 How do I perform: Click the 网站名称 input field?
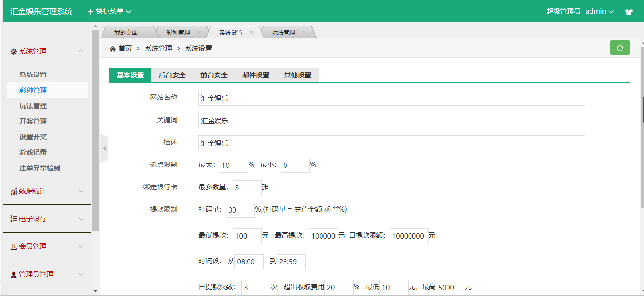pos(391,98)
